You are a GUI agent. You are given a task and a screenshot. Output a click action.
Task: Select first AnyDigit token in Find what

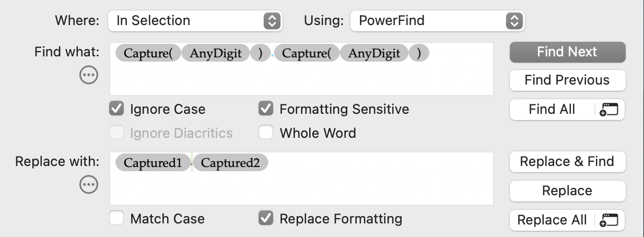coord(215,53)
